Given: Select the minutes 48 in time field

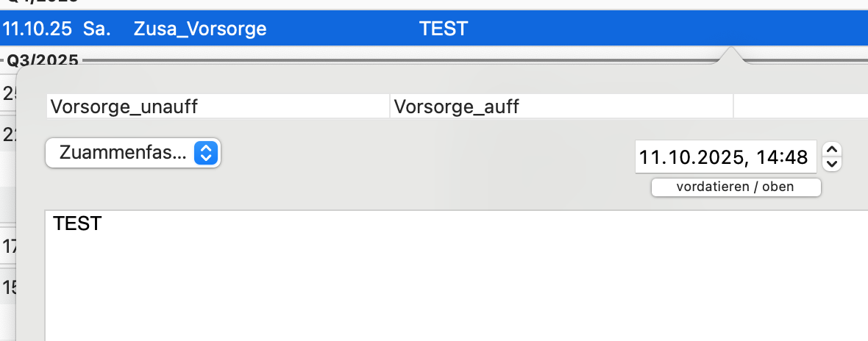Looking at the screenshot, I should click(796, 158).
